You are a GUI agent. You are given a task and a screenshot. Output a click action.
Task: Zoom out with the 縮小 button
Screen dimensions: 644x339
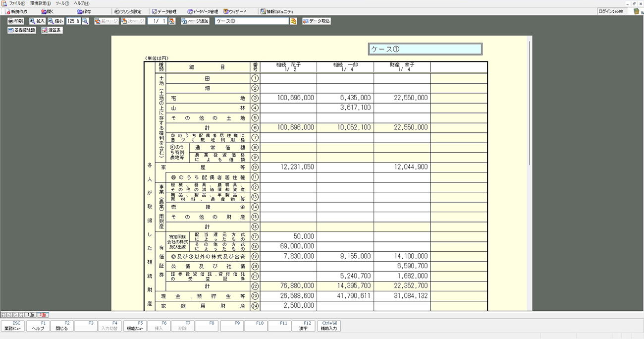pyautogui.click(x=56, y=21)
